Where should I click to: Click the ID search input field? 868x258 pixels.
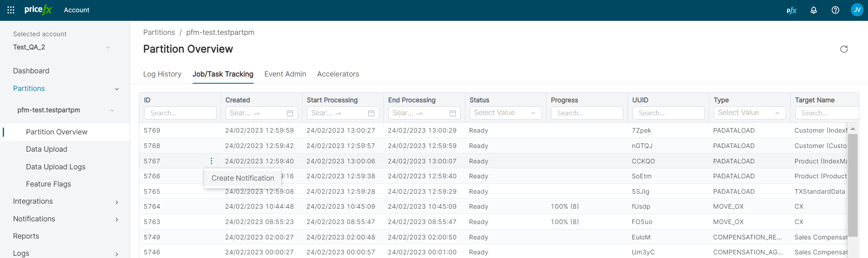point(180,113)
